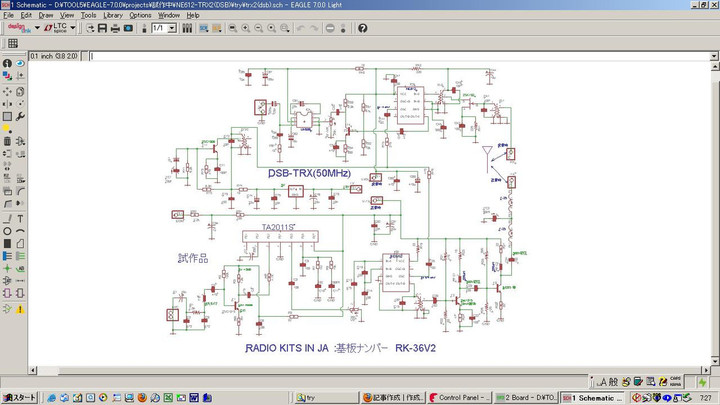
Task: Click the Undo arrow icon
Action: pos(300,28)
